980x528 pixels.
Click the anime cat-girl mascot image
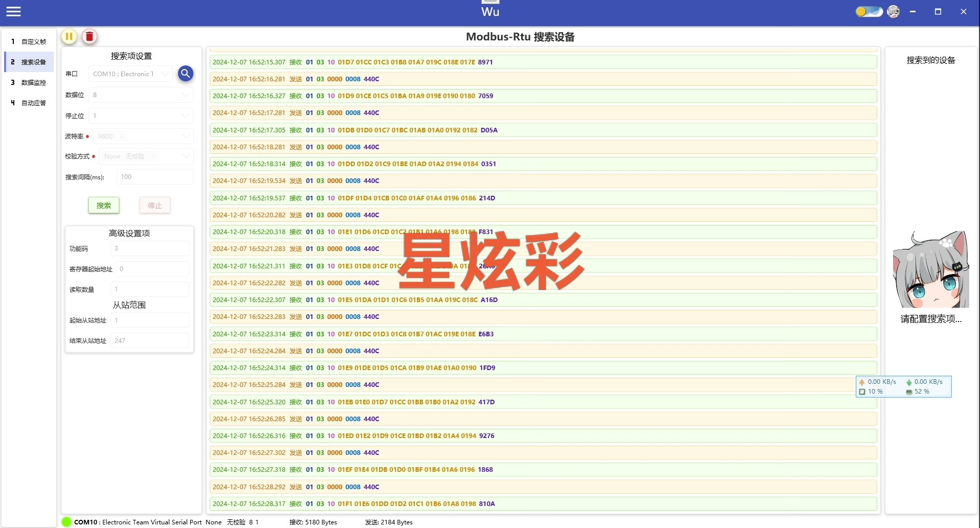coord(931,269)
